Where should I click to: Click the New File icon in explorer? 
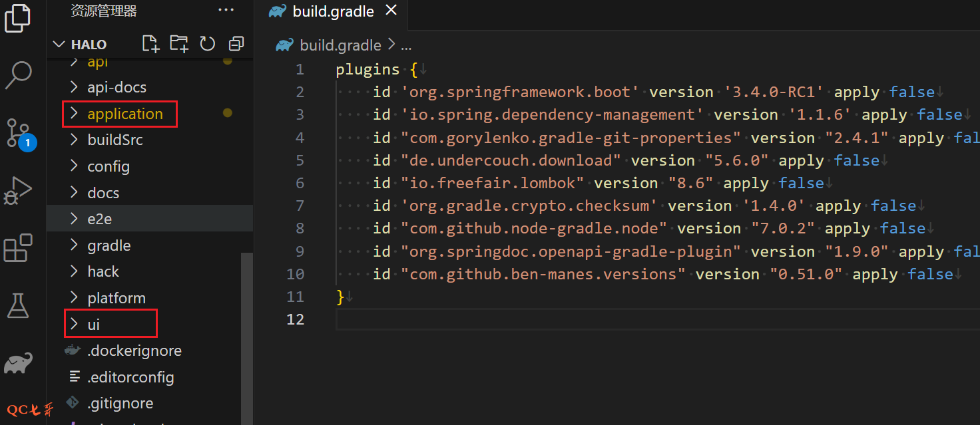pos(151,44)
